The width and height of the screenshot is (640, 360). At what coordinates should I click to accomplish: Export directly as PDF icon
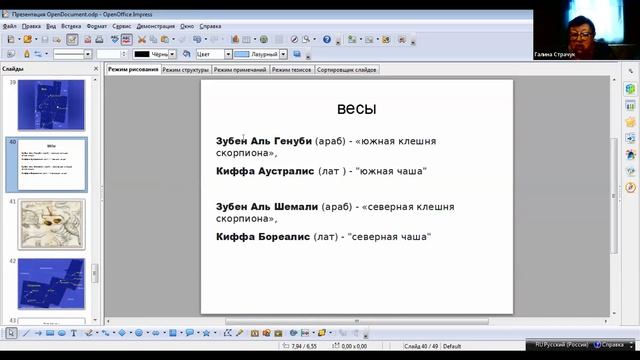tap(87, 40)
